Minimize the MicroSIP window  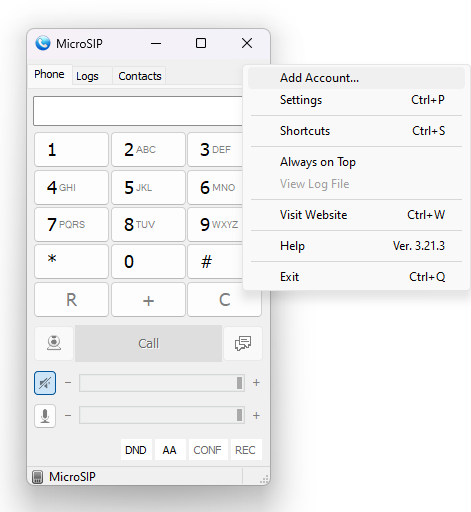pyautogui.click(x=156, y=43)
